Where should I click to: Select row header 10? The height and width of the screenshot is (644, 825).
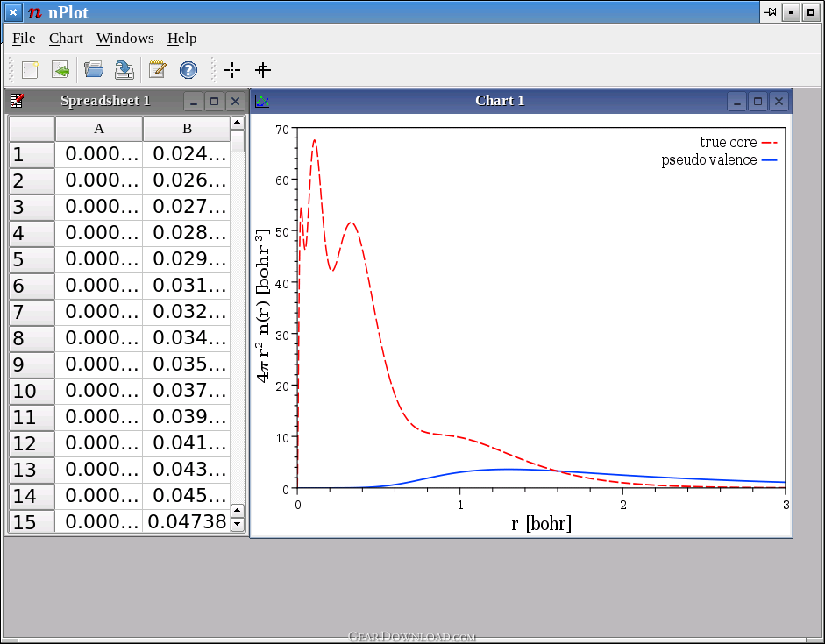[x=32, y=391]
